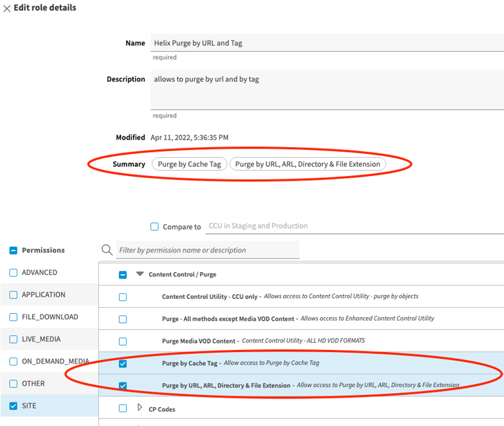504x426 pixels.
Task: Check the Purge Media VOD Content box
Action: (123, 341)
